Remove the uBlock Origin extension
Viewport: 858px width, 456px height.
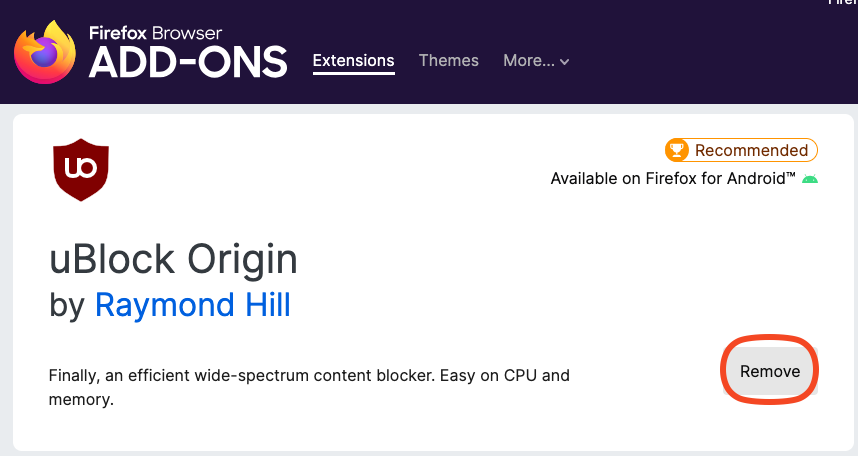(770, 371)
